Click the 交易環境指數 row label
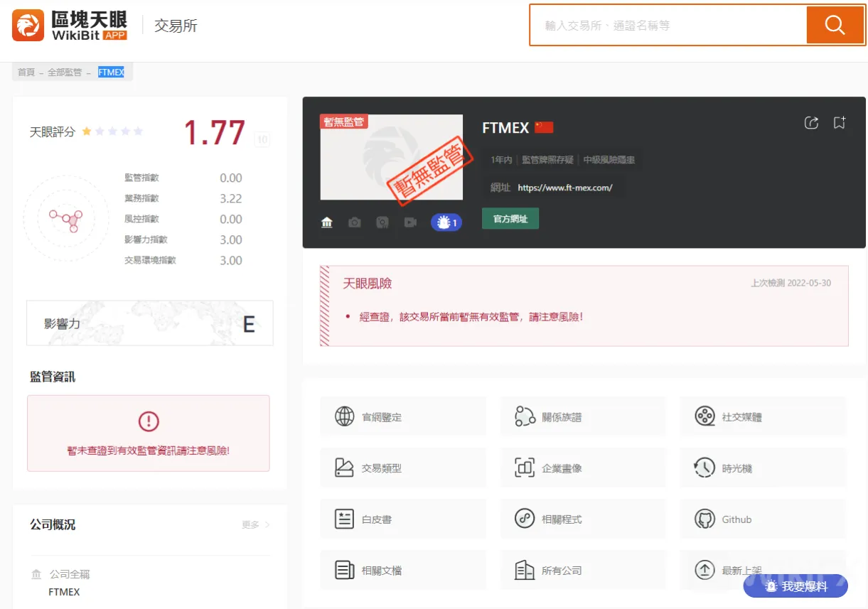Image resolution: width=868 pixels, height=609 pixels. tap(151, 260)
